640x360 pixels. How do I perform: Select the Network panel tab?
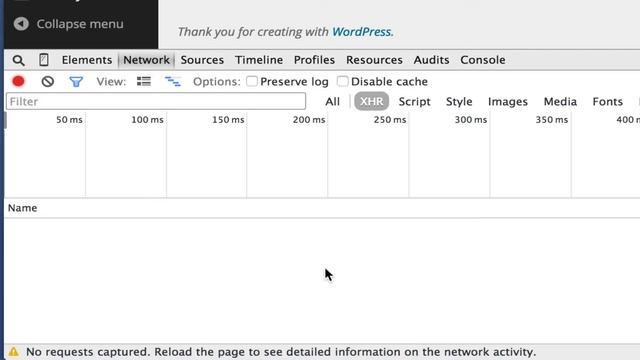click(146, 60)
